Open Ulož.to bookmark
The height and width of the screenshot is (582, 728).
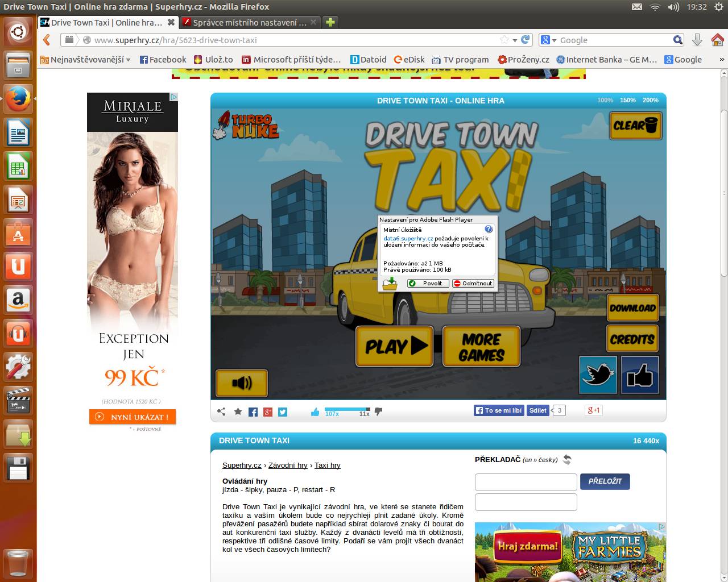pyautogui.click(x=213, y=60)
